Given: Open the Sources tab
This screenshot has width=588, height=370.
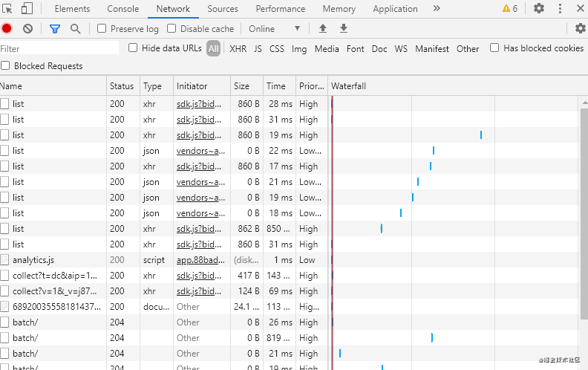Looking at the screenshot, I should tap(223, 9).
